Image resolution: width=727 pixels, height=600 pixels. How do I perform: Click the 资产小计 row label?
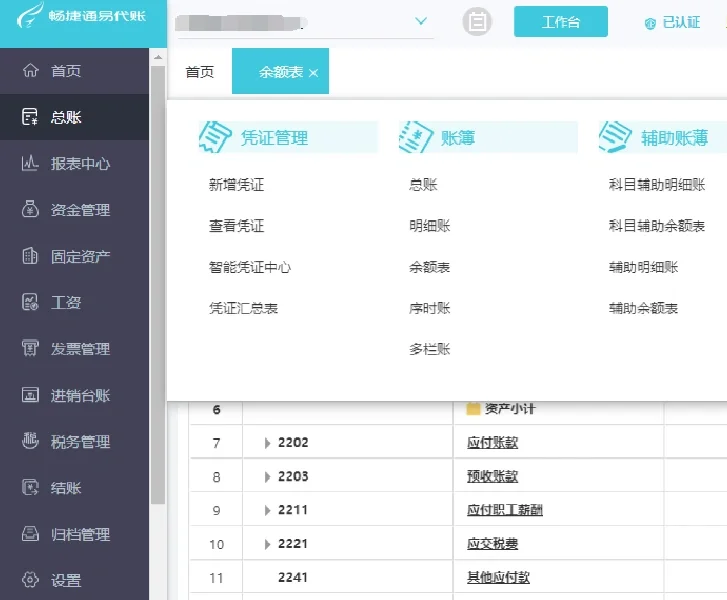point(510,409)
